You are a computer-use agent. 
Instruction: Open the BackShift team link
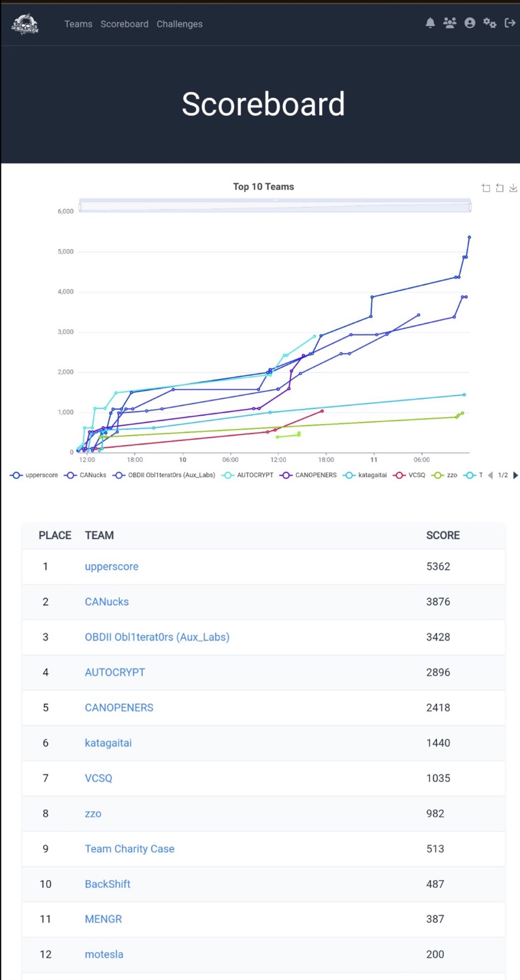[x=108, y=884]
